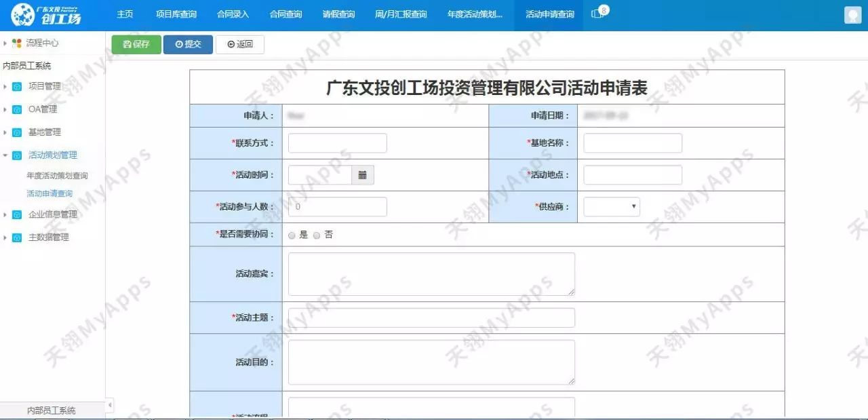The width and height of the screenshot is (868, 420).
Task: Expand the 基地管理 tree arrow
Action: (x=5, y=132)
